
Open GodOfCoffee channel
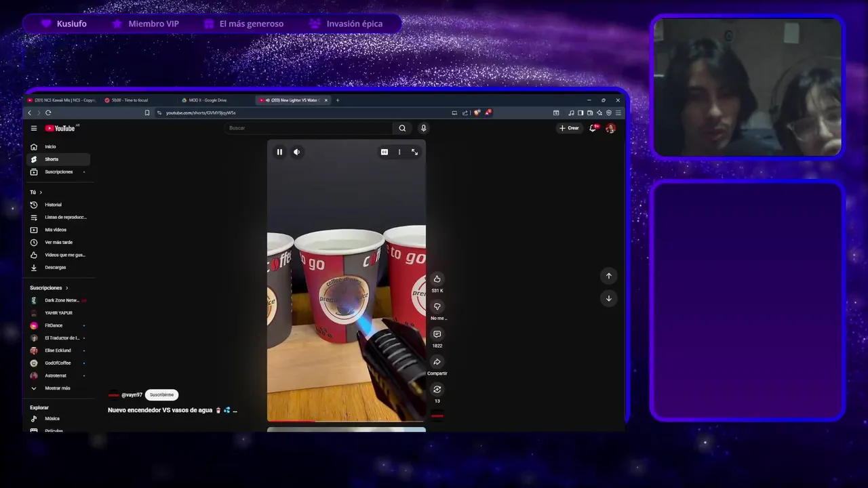tap(58, 363)
